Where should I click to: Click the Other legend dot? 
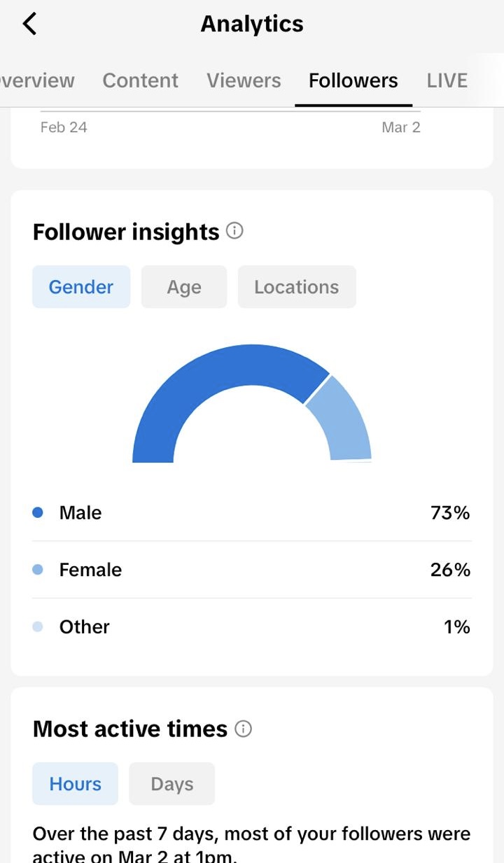click(38, 627)
